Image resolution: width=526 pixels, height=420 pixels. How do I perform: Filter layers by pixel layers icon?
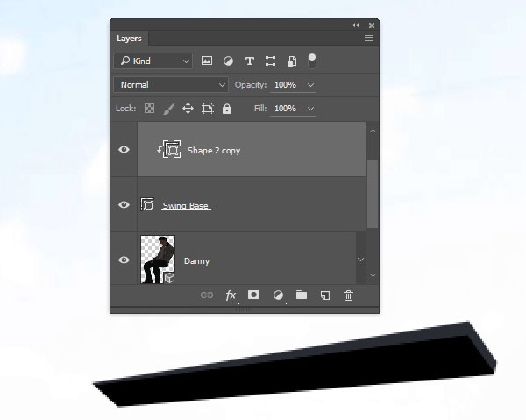click(x=207, y=61)
